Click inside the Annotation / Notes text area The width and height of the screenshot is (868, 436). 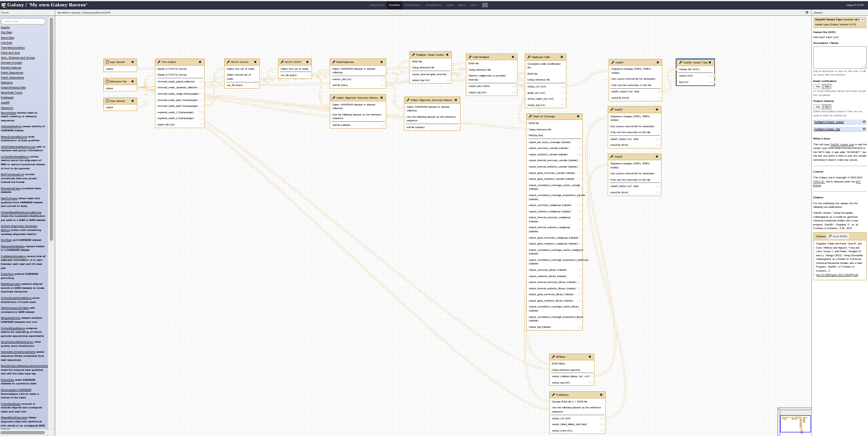click(x=839, y=57)
